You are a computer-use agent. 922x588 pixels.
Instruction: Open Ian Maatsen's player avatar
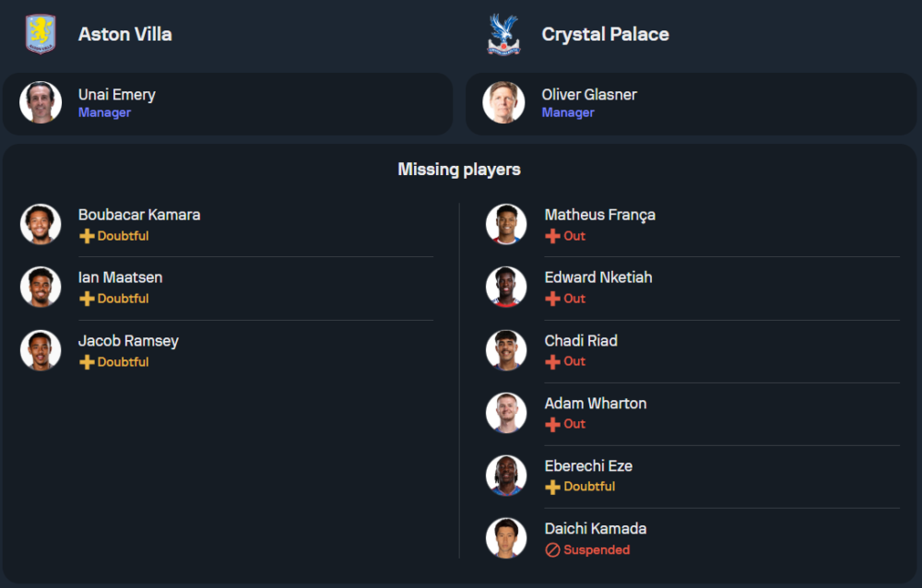(x=41, y=287)
